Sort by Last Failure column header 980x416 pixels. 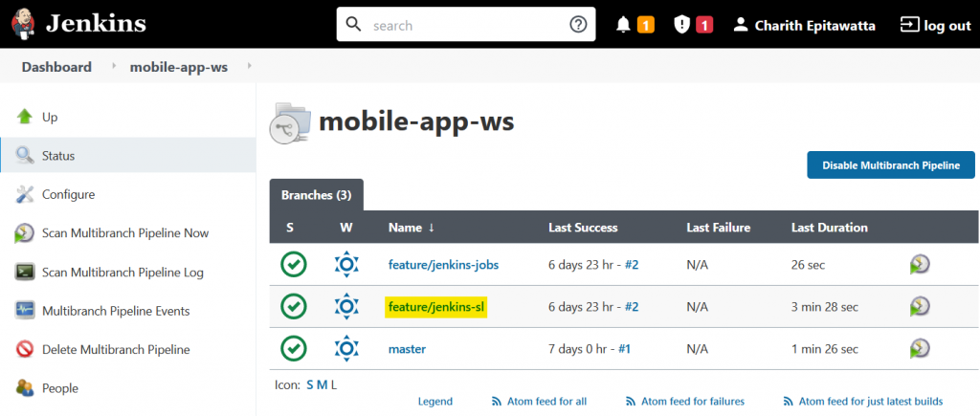click(x=718, y=228)
